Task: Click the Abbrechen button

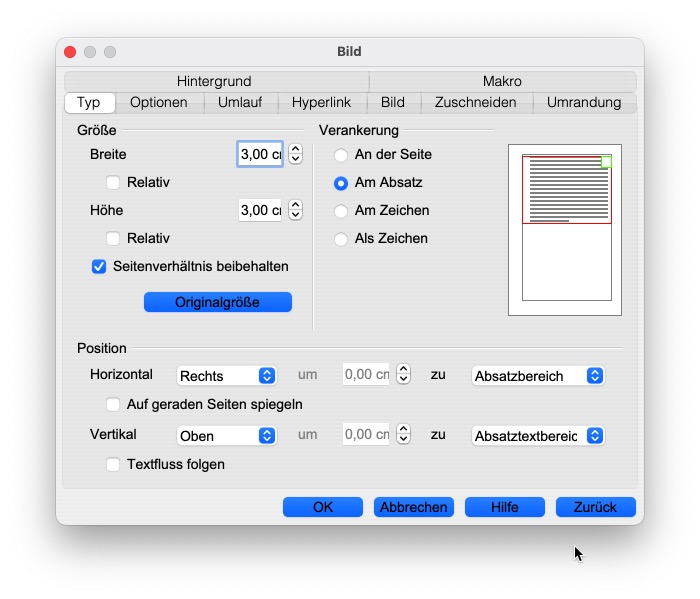Action: [414, 507]
